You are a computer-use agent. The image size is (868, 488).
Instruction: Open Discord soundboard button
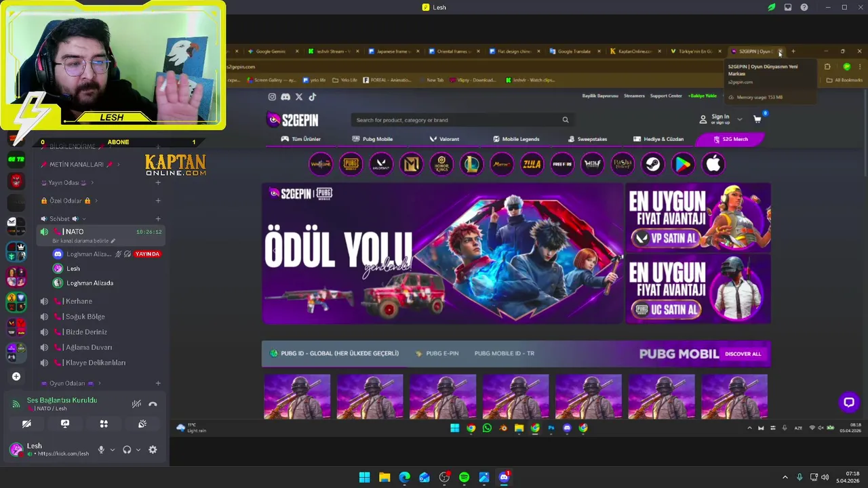pyautogui.click(x=142, y=424)
